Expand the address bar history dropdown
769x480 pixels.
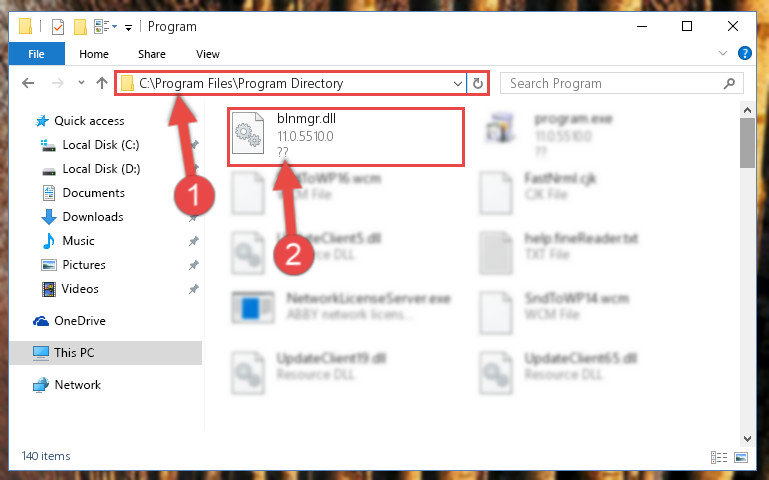pyautogui.click(x=458, y=83)
